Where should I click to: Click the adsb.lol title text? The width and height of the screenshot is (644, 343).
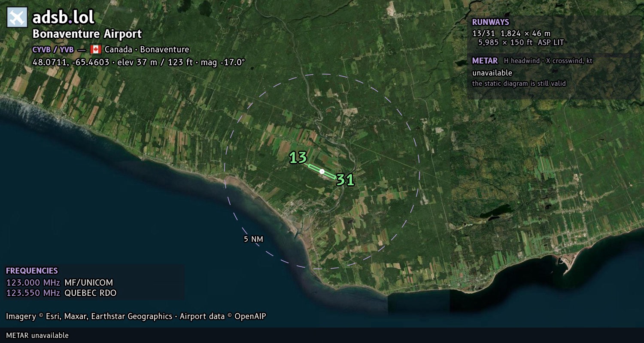coord(63,18)
